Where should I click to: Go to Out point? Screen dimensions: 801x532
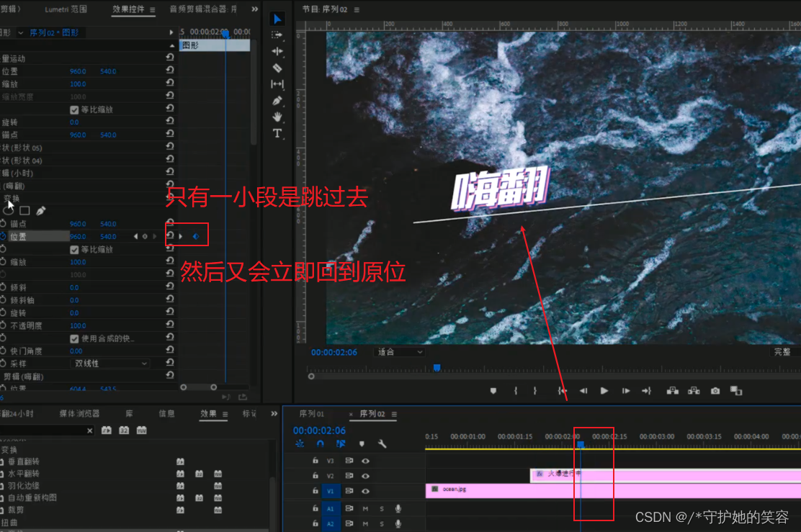[x=647, y=391]
